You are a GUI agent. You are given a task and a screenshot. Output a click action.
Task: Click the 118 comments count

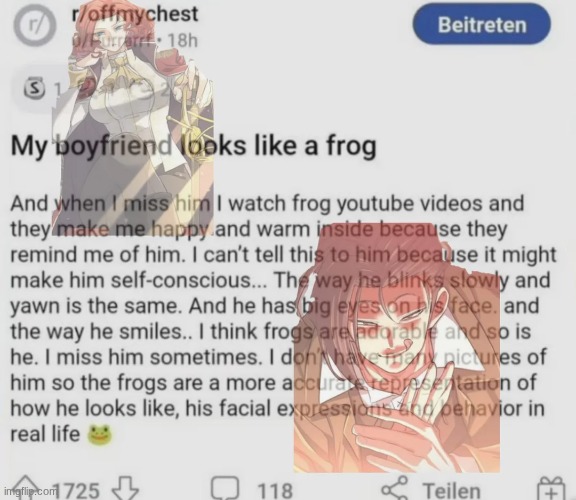[x=275, y=491]
